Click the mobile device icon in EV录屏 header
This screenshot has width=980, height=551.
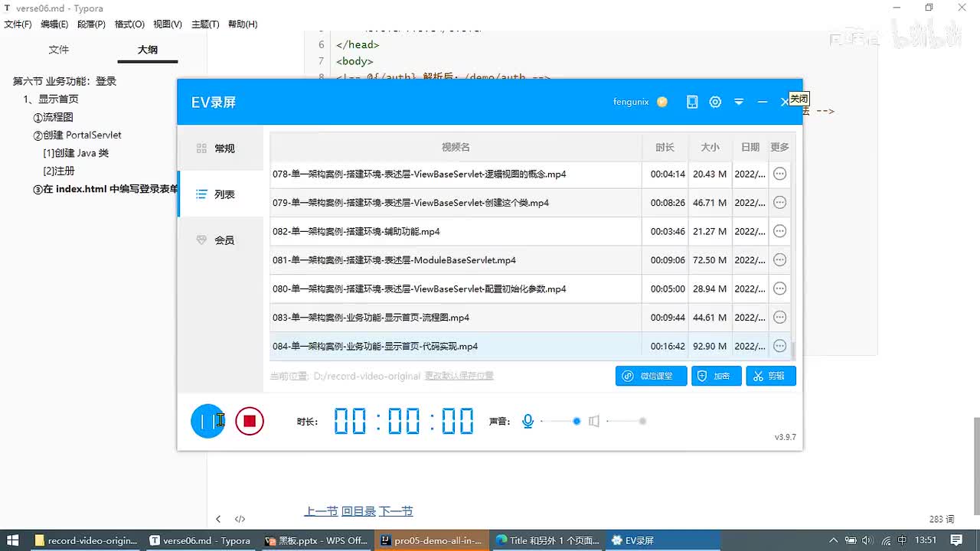pyautogui.click(x=692, y=102)
